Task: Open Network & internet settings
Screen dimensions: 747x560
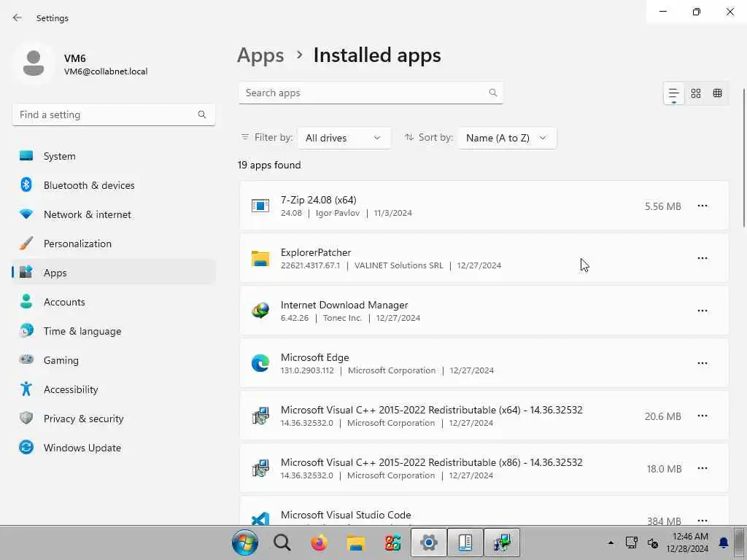Action: [x=114, y=214]
